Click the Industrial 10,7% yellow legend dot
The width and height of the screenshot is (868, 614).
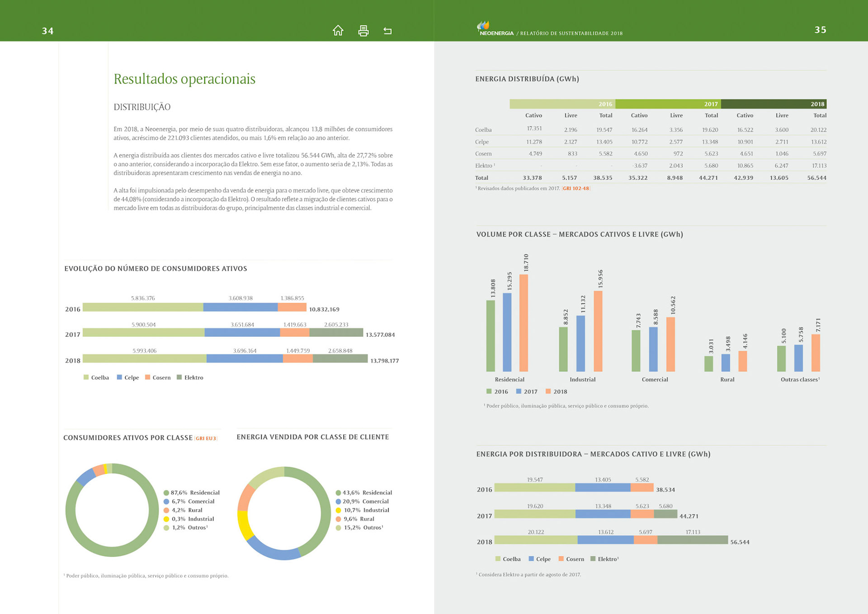pos(338,510)
